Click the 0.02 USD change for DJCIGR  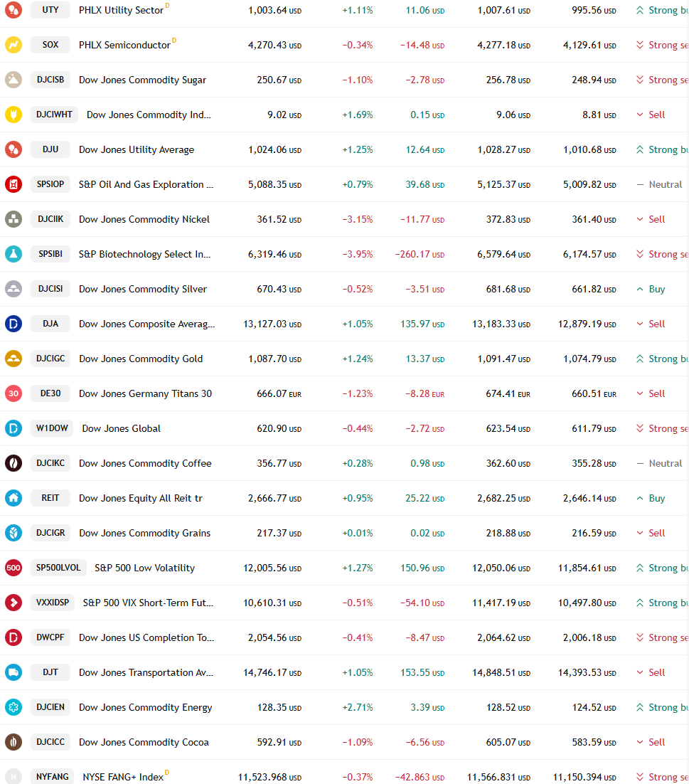point(427,534)
